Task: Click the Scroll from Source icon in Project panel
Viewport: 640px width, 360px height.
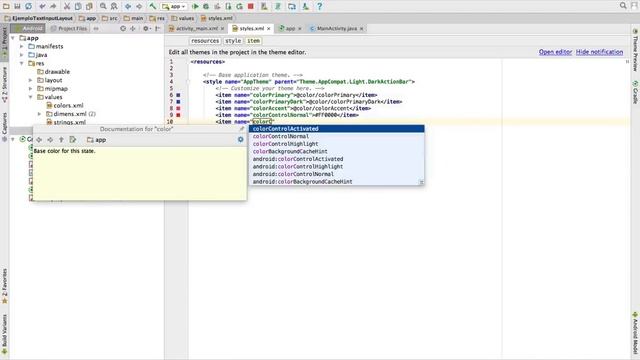Action: pos(123,29)
